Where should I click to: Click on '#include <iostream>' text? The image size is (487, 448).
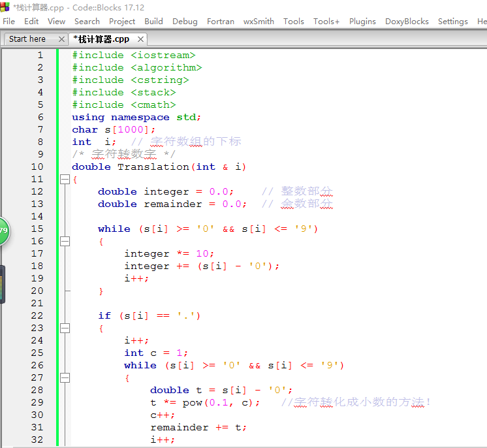coord(134,56)
